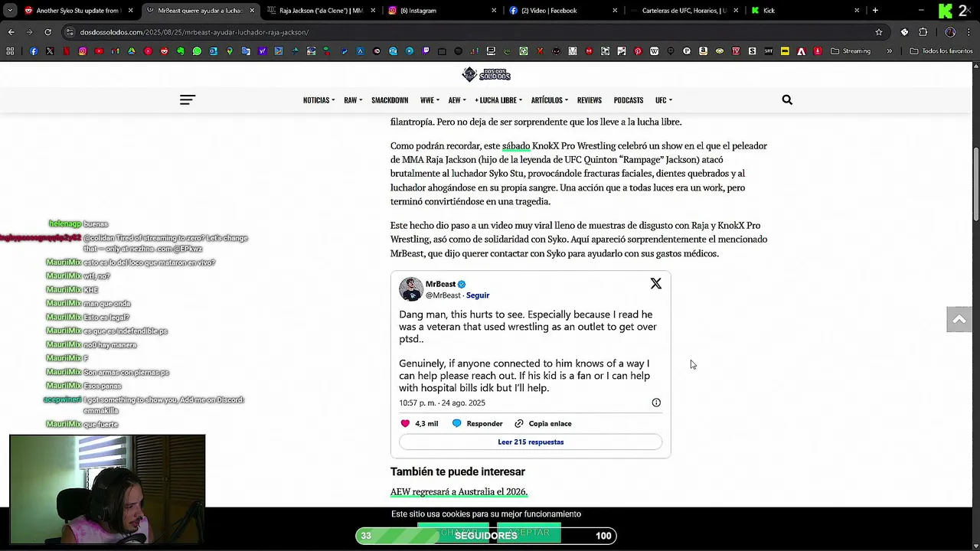
Task: Click the X logo in MrBeast tweet
Action: pos(656,284)
